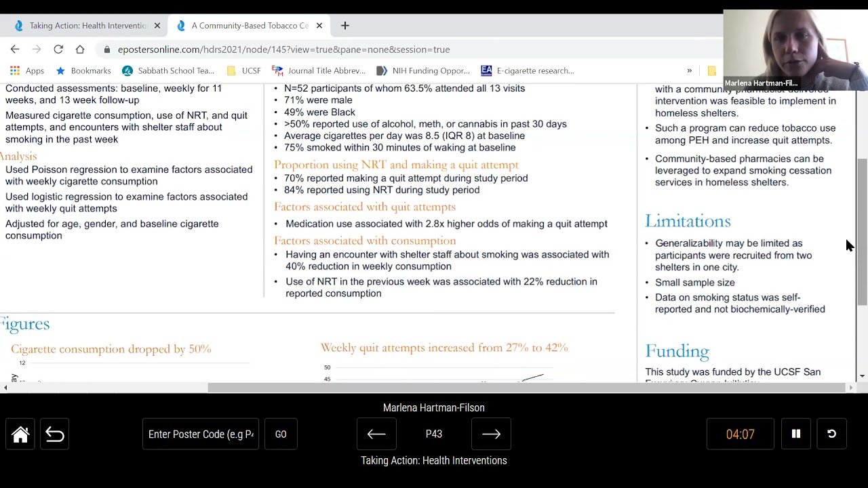This screenshot has width=868, height=488.
Task: Open the NIH Funding Oppor... bookmark
Action: pos(423,70)
